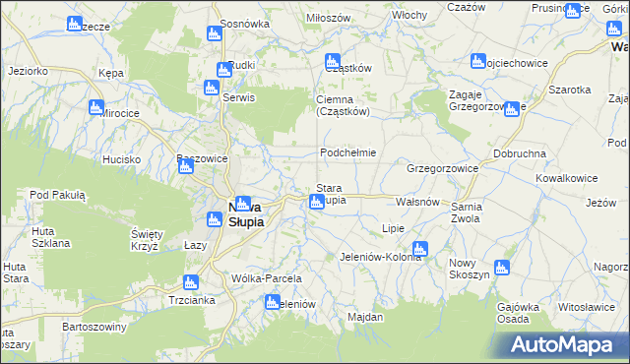630x364 pixels.
Task: Click the factory icon at Jeleniów
Action: [273, 302]
